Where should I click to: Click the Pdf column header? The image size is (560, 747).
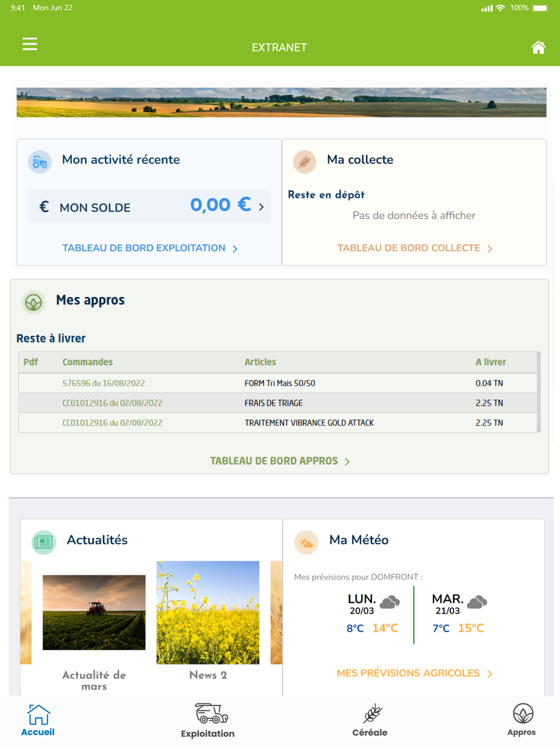[31, 362]
